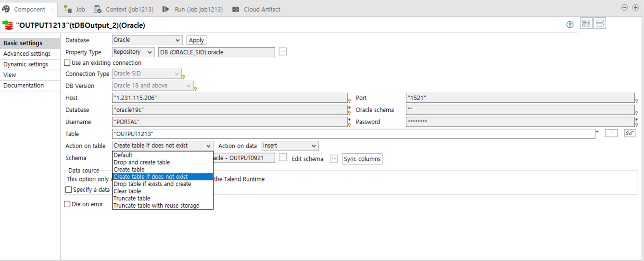
Task: Open the Run (Job job1213) tab
Action: click(193, 9)
